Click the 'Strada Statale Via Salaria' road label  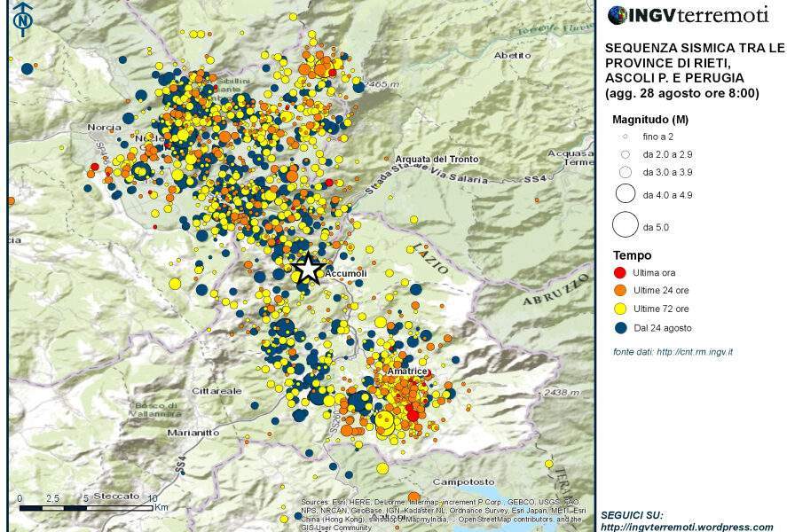coord(426,175)
